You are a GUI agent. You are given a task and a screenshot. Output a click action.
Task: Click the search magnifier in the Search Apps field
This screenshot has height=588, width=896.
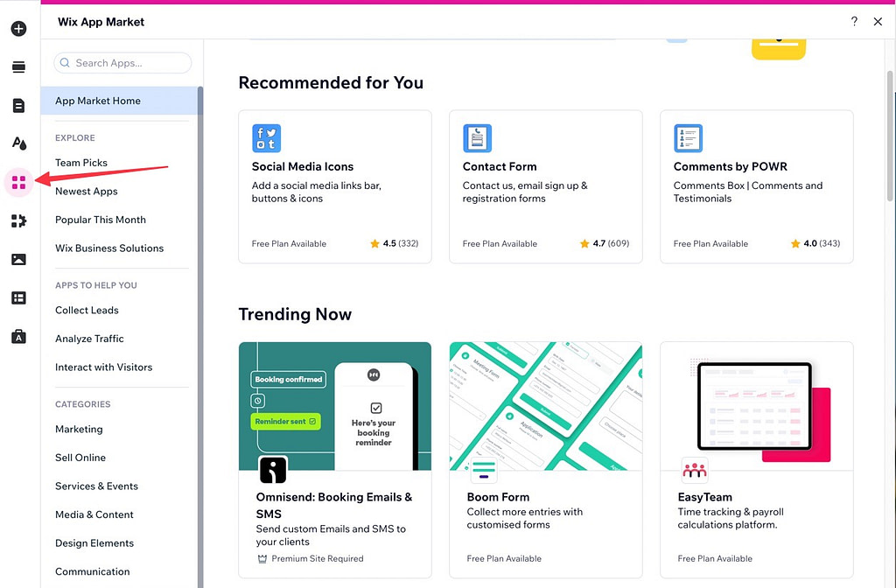[65, 62]
